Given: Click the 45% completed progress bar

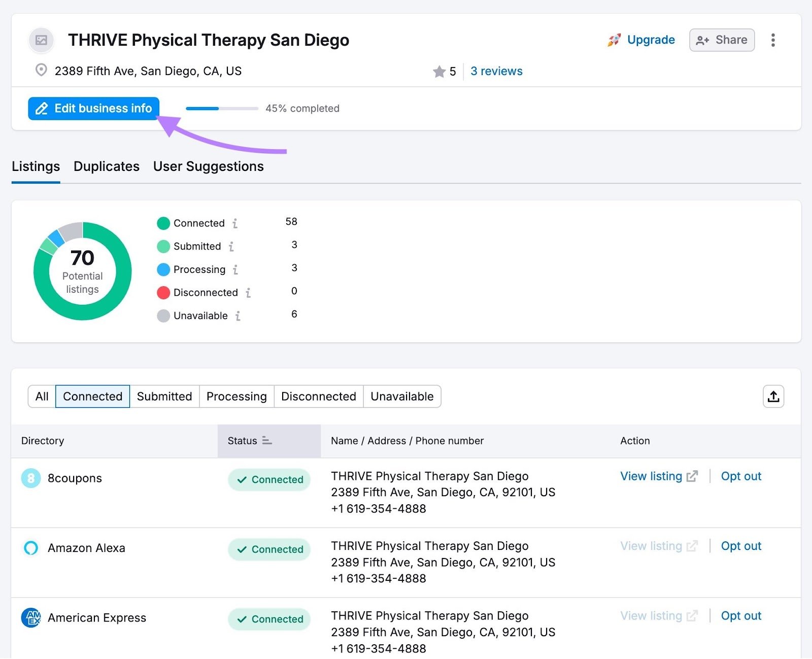Looking at the screenshot, I should pyautogui.click(x=221, y=108).
